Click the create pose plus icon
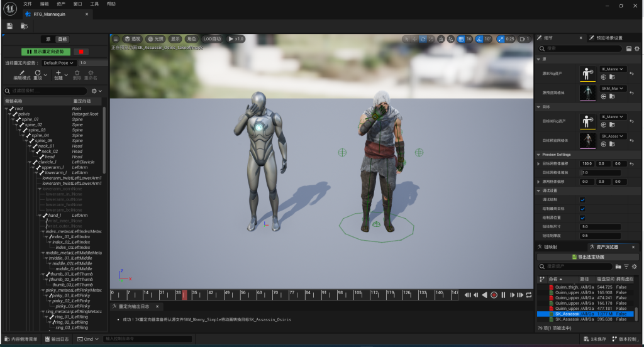 [x=58, y=73]
